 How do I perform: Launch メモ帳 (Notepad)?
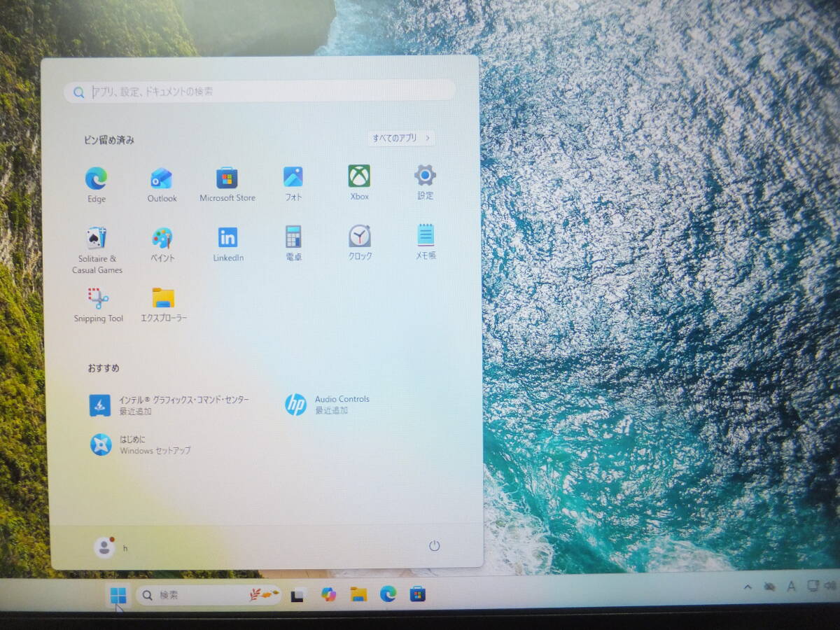(426, 243)
